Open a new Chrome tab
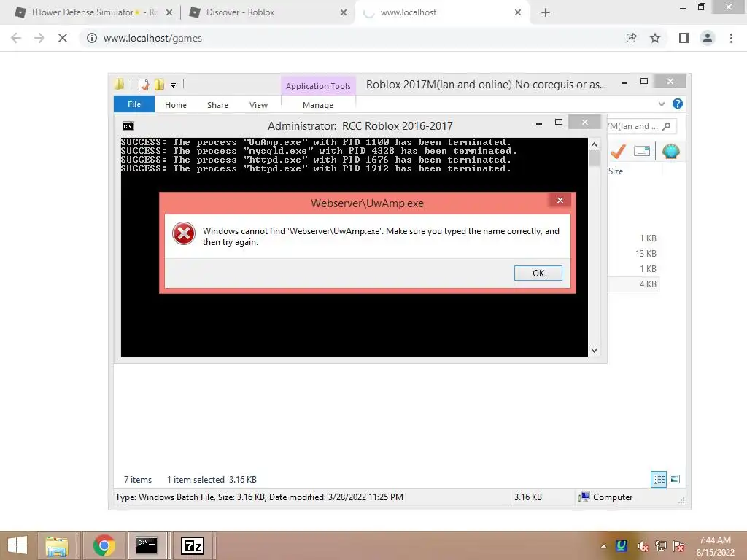Image resolution: width=747 pixels, height=560 pixels. pyautogui.click(x=546, y=12)
